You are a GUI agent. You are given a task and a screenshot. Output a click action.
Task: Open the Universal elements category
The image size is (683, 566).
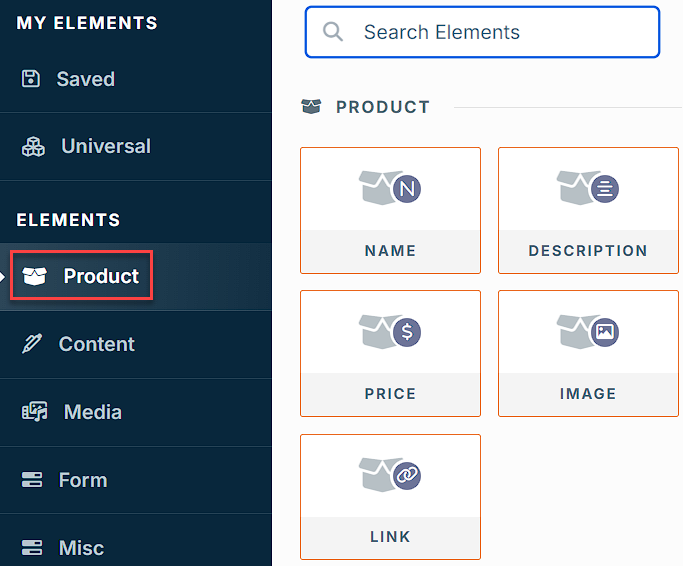pyautogui.click(x=136, y=146)
